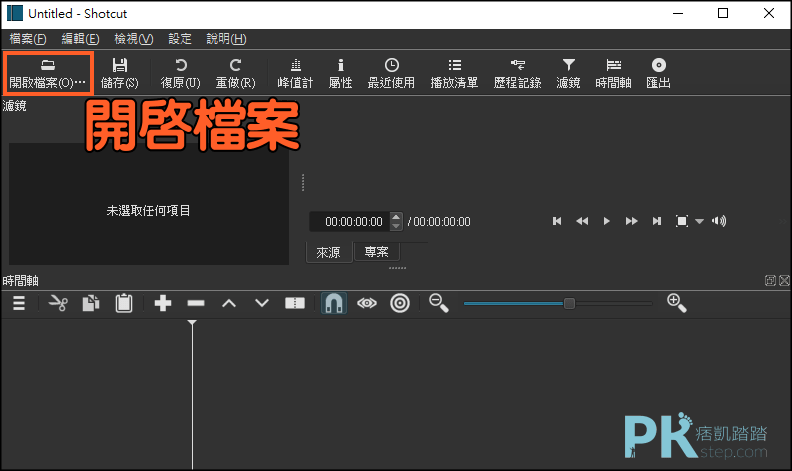This screenshot has height=471, width=792.
Task: Maximize the Shotcut window
Action: pyautogui.click(x=723, y=13)
